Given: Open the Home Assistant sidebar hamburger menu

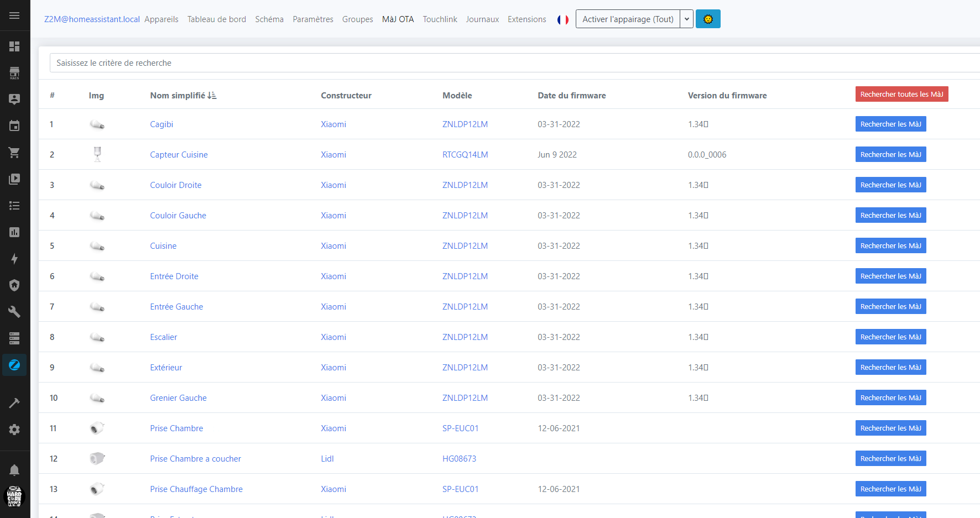Looking at the screenshot, I should (x=14, y=15).
